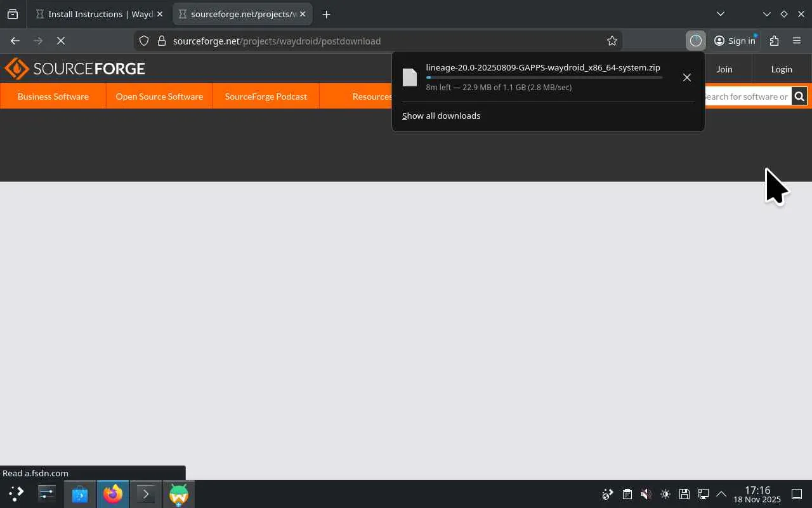Viewport: 812px width, 508px height.
Task: Launch System Settings from the taskbar
Action: coord(47,493)
